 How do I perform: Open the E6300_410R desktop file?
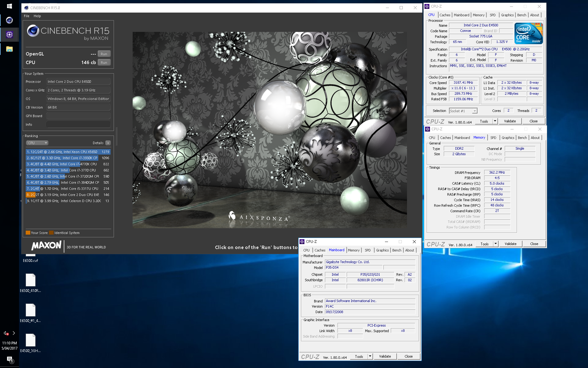click(x=30, y=283)
